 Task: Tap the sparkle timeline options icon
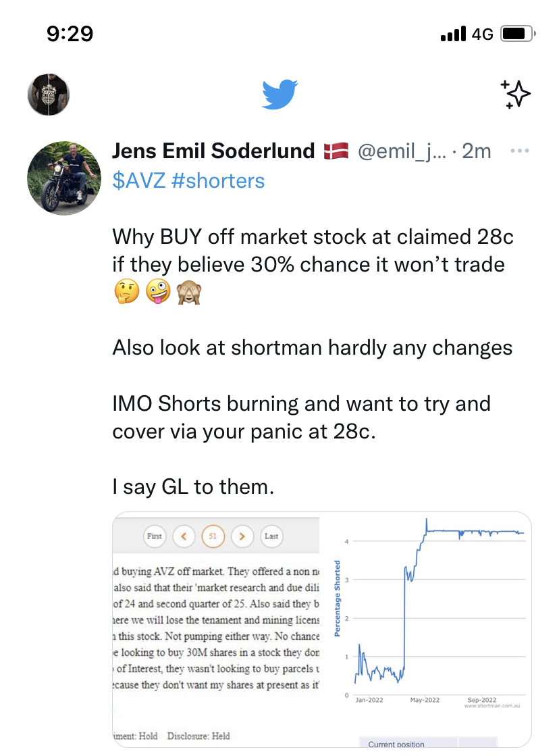[515, 94]
